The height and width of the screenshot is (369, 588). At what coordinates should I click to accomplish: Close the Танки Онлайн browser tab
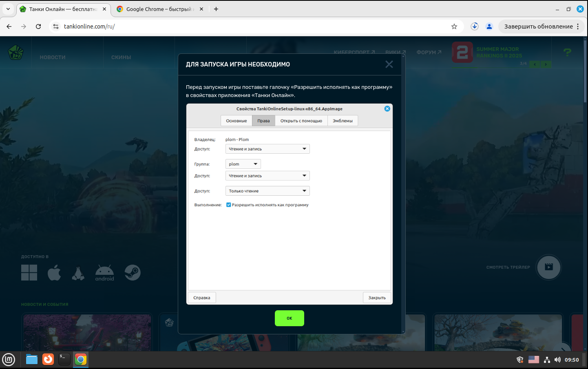[104, 9]
